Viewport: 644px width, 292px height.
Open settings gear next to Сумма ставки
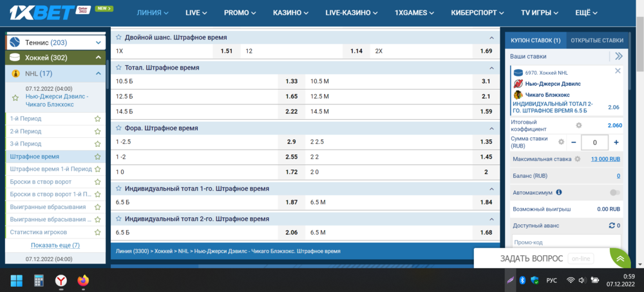[x=561, y=142]
